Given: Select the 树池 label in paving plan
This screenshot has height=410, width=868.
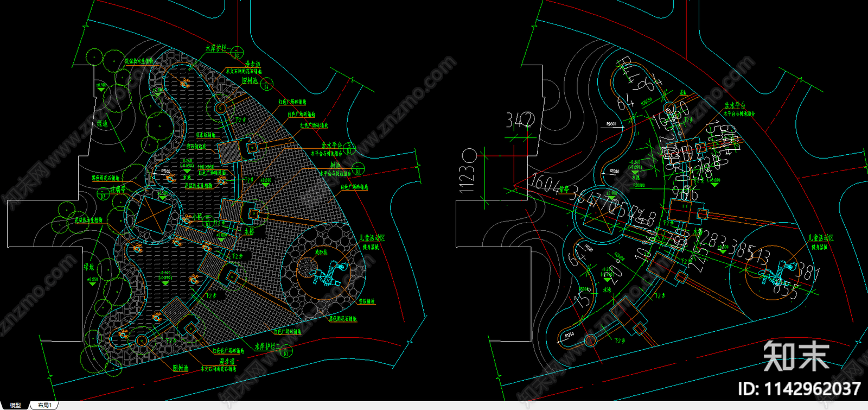Looking at the screenshot, I should [335, 166].
